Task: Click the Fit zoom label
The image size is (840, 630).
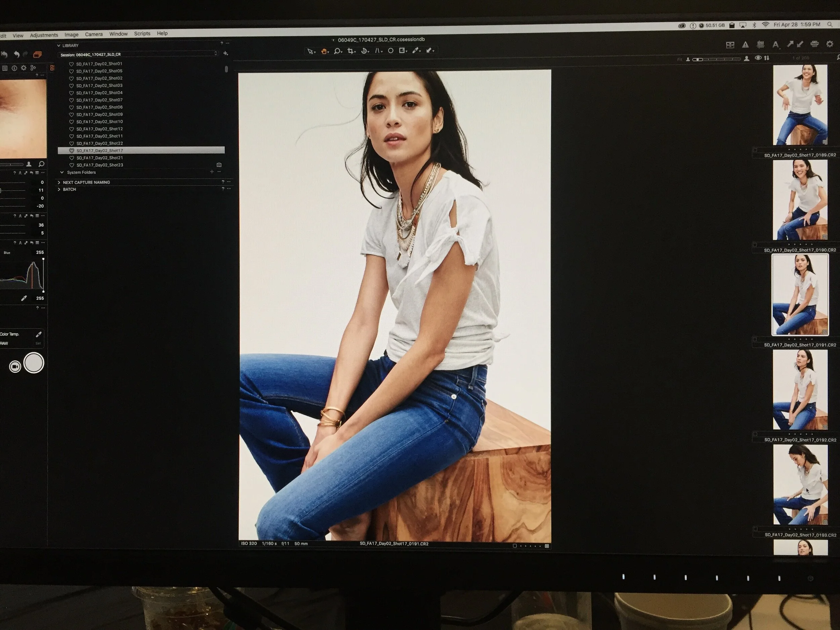Action: tap(680, 59)
